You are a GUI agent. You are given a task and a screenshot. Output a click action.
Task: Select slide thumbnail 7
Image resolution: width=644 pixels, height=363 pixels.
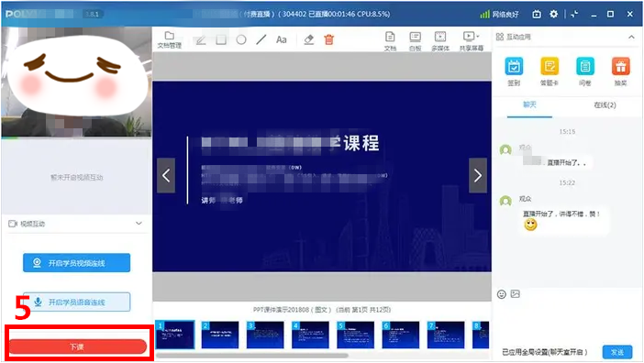446,335
